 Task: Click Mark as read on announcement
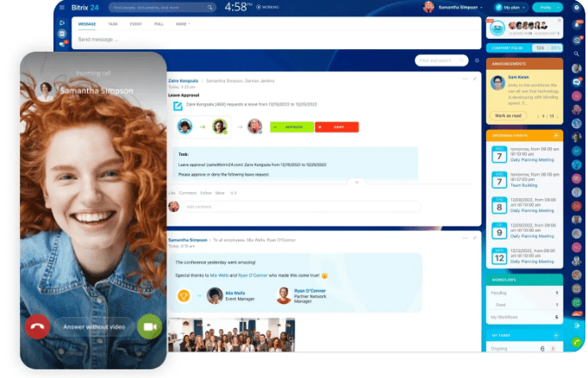tap(508, 115)
